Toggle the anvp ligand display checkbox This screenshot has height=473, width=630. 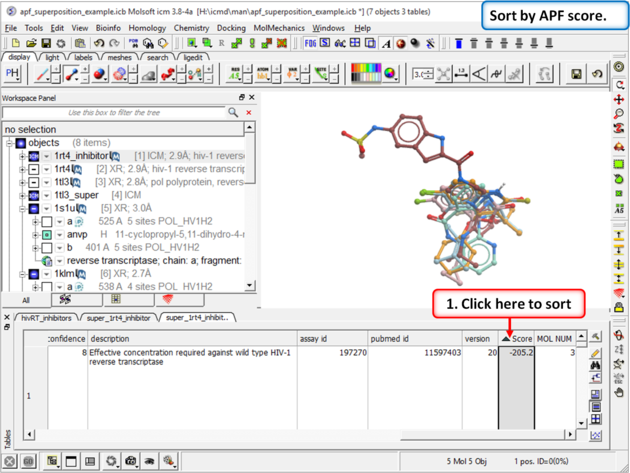pos(46,235)
